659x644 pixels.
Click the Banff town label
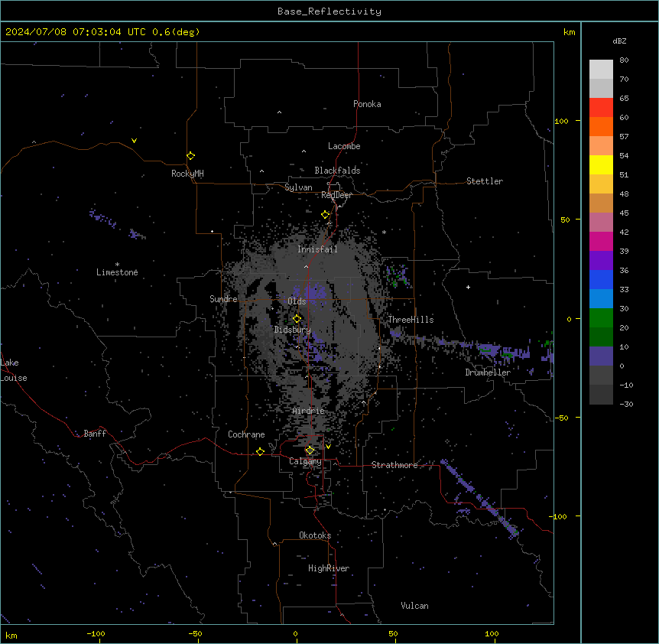click(x=95, y=434)
